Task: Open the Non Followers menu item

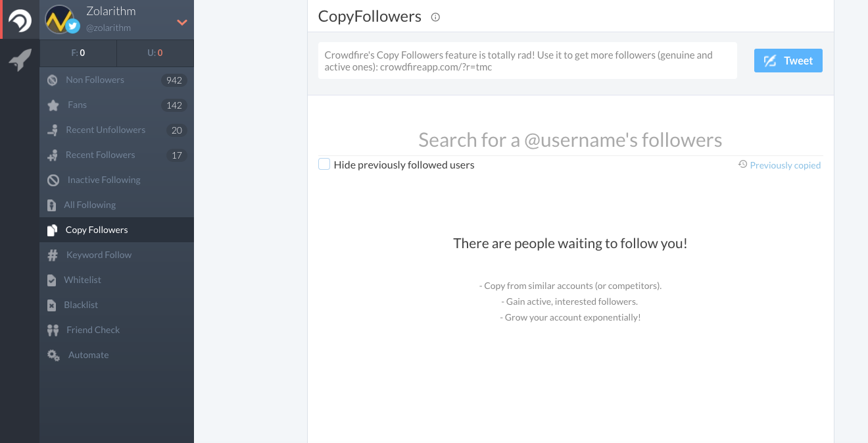Action: 116,80
